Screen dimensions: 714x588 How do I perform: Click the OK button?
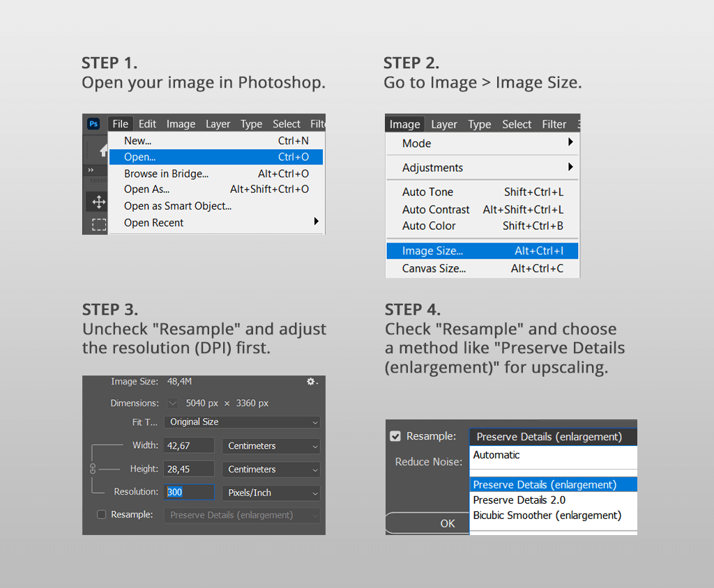(427, 523)
